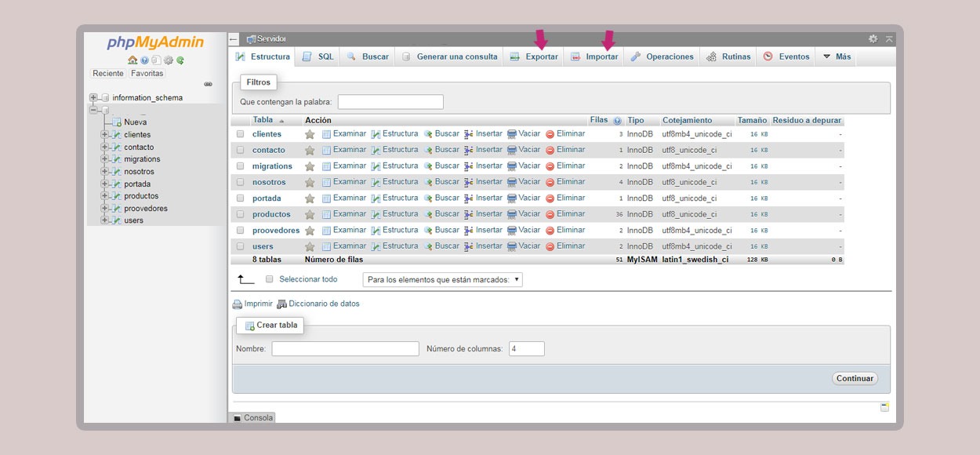Image resolution: width=980 pixels, height=455 pixels.
Task: Focus the Nombre field for new table
Action: (x=346, y=348)
